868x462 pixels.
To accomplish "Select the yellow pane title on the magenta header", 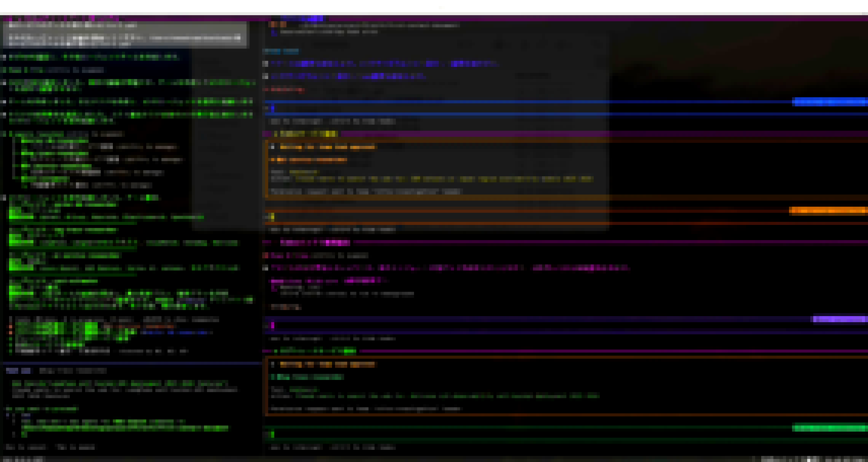I will (308, 134).
